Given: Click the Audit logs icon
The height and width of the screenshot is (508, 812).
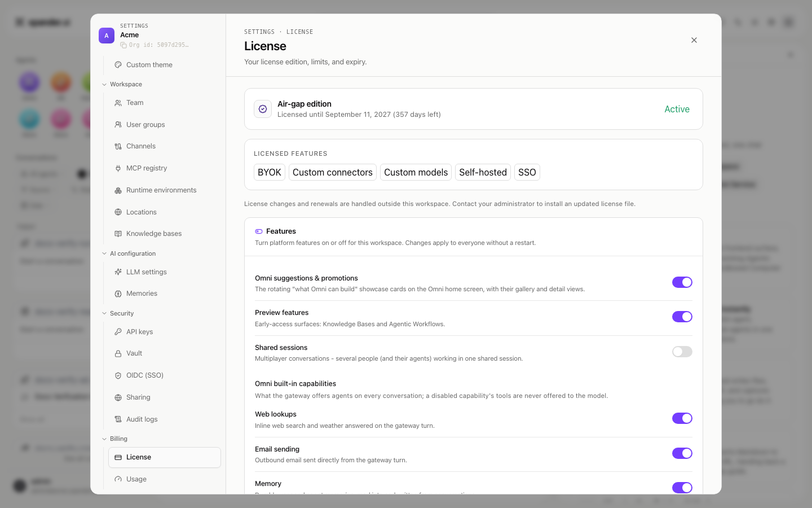Looking at the screenshot, I should point(118,419).
